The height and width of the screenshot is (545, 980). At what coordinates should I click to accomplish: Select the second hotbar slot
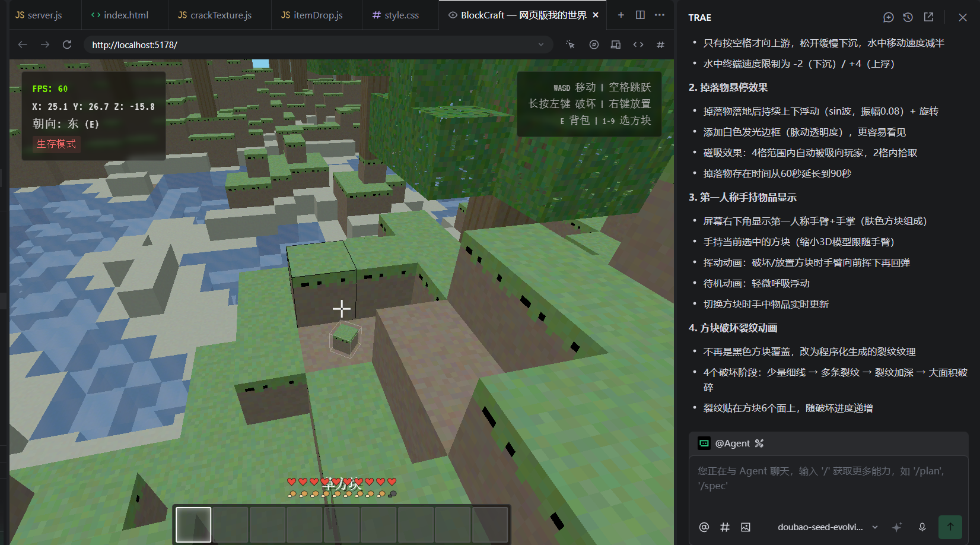231,525
